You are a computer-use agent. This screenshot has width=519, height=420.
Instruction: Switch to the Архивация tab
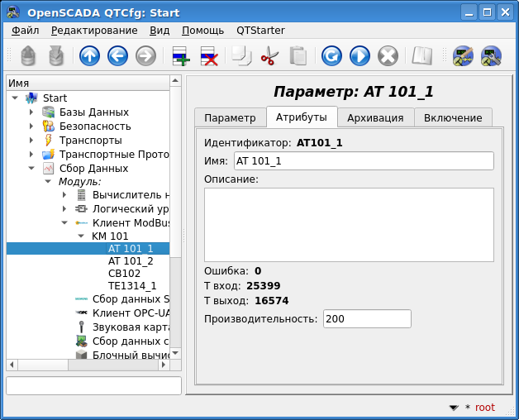click(x=375, y=117)
